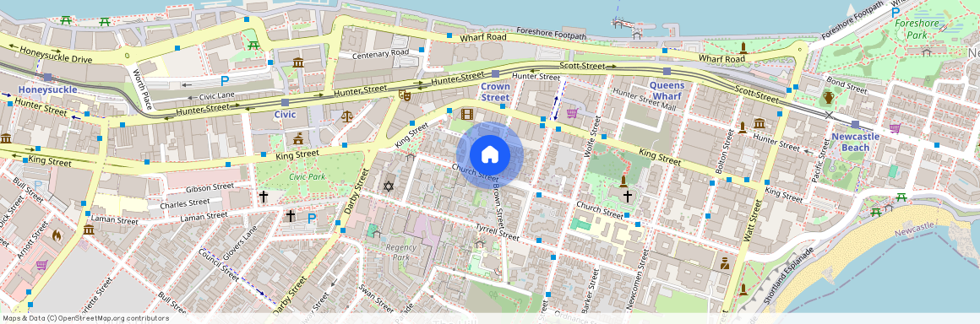Click the Glovers Lane label
Viewport: 980px width, 324px height.
tap(241, 243)
